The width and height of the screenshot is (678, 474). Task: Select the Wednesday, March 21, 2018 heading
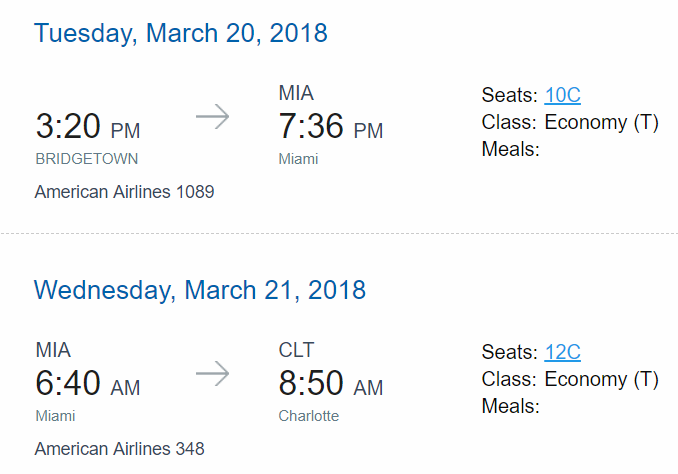tap(200, 290)
